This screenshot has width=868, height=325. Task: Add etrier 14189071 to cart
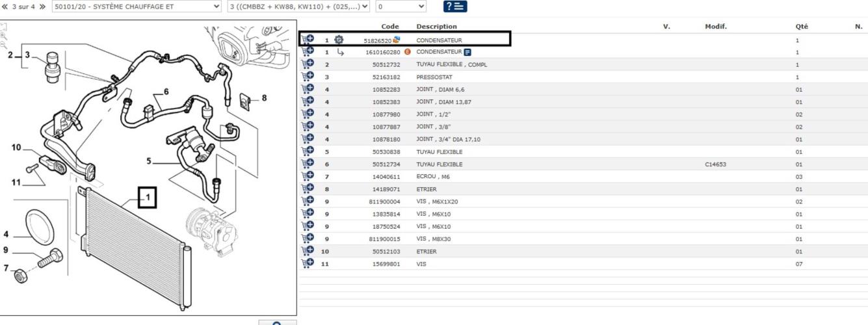point(308,188)
